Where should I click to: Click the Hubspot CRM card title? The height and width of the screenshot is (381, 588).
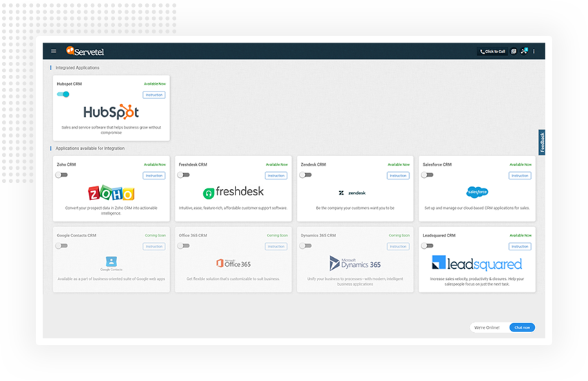coord(70,84)
